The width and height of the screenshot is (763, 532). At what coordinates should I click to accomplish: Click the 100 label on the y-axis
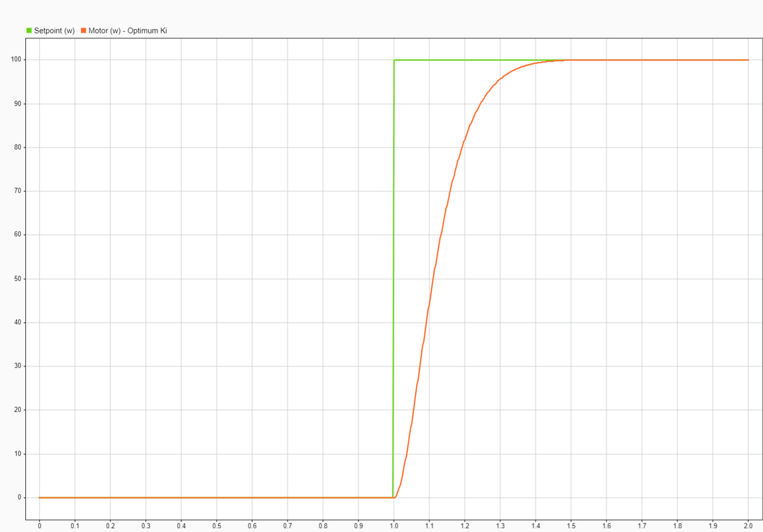[16, 60]
